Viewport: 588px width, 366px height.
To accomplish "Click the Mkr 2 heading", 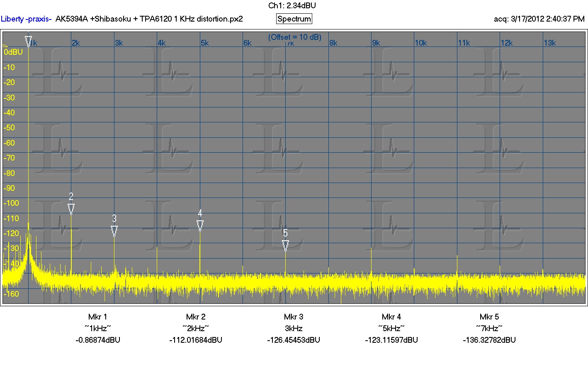I will pos(196,317).
